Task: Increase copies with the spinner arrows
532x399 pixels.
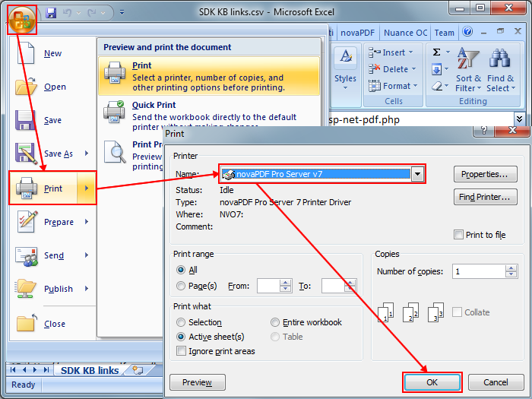Action: click(x=511, y=268)
